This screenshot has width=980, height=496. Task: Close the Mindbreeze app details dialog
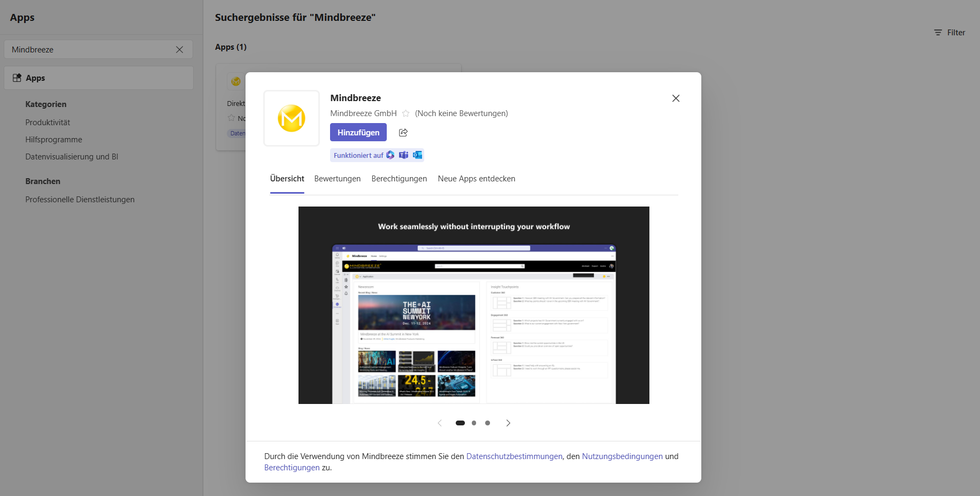coord(676,98)
